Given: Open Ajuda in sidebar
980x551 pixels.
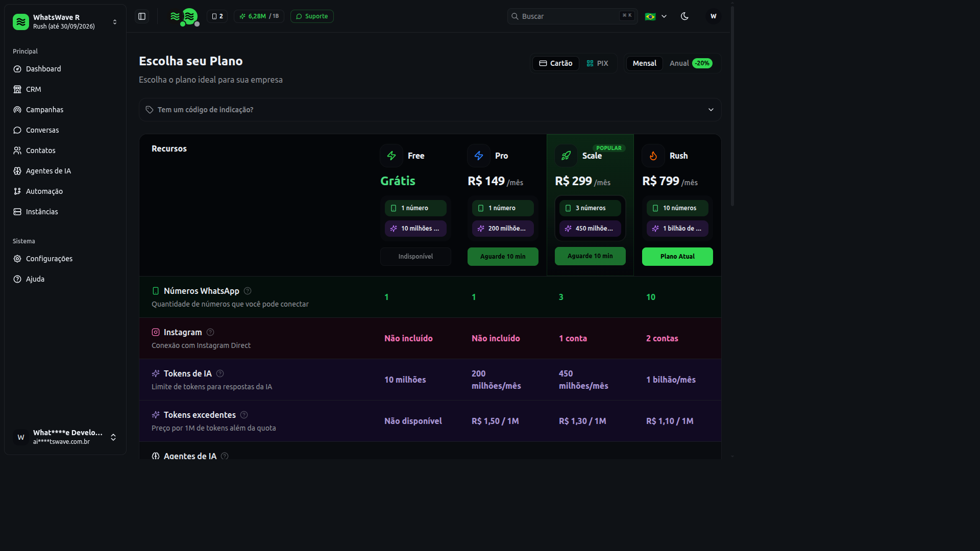Looking at the screenshot, I should point(65,279).
